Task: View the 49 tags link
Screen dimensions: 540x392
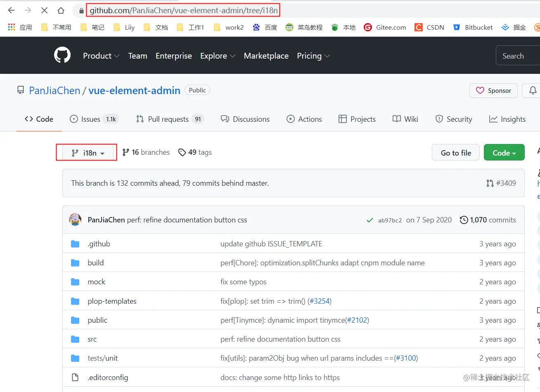Action: pos(195,152)
